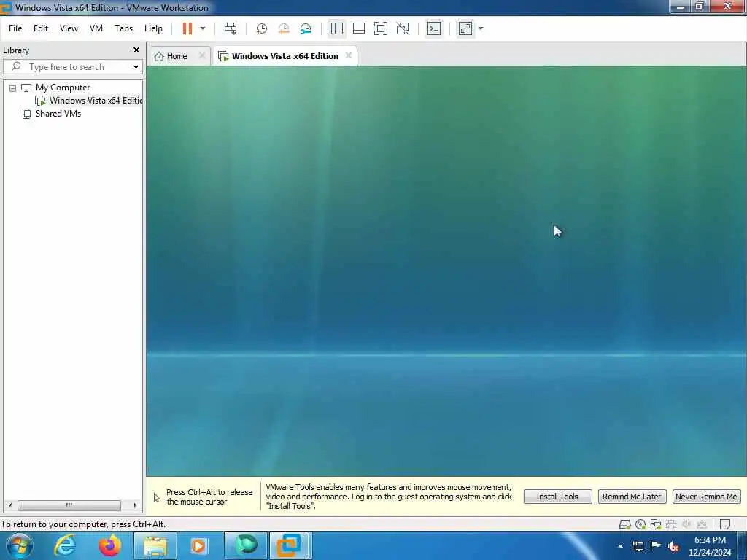The width and height of the screenshot is (747, 560).
Task: Click the VMware Workstation taskbar button
Action: point(290,545)
